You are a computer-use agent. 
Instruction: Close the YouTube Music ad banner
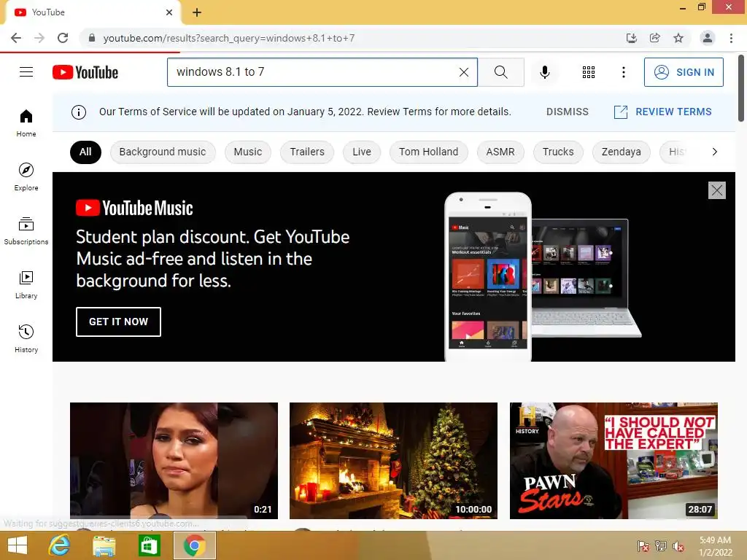(716, 190)
